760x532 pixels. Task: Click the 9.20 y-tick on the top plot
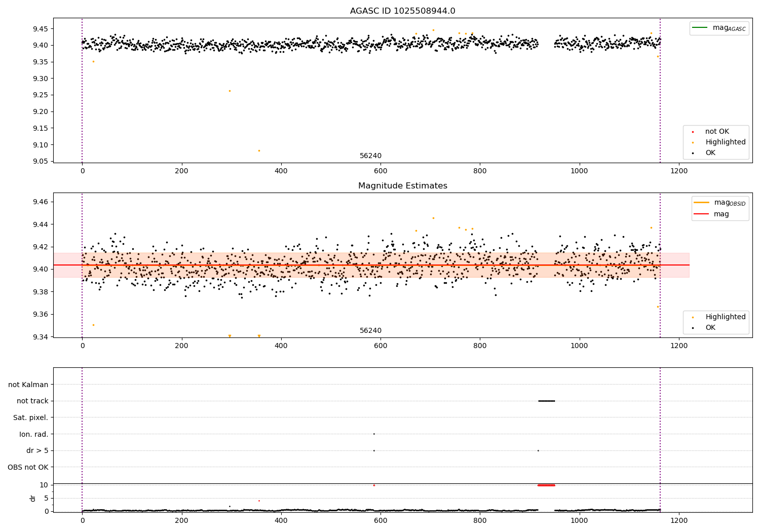[x=40, y=112]
